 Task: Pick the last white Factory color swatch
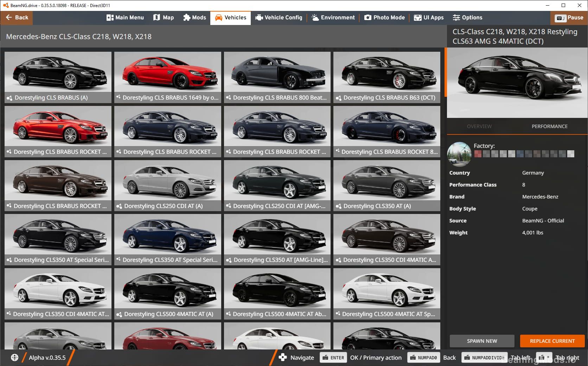pos(571,154)
